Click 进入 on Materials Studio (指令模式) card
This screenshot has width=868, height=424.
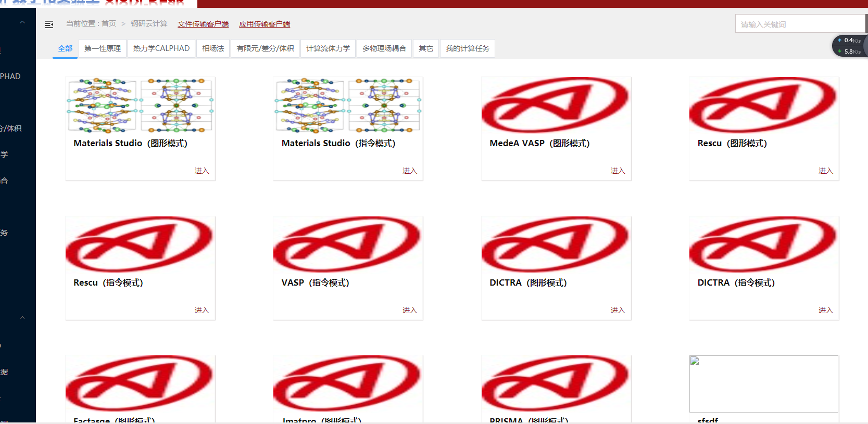410,171
